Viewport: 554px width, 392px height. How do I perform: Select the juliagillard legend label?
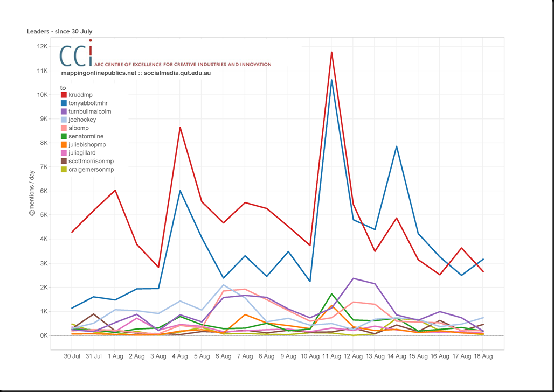pos(82,153)
